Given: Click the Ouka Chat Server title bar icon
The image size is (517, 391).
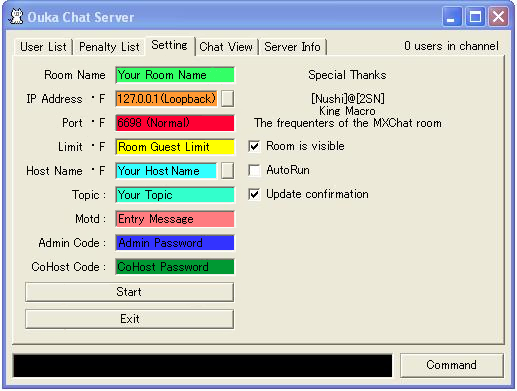Looking at the screenshot, I should click(x=16, y=16).
